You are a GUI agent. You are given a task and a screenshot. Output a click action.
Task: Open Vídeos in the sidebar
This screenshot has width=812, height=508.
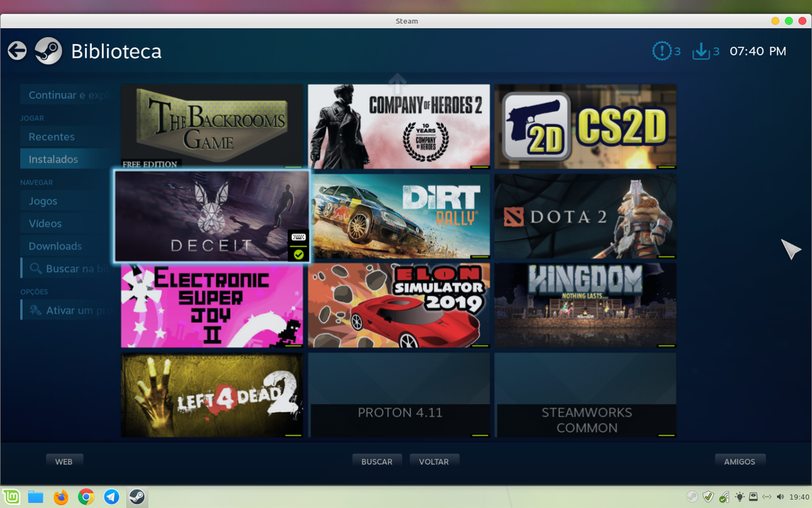tap(69, 224)
